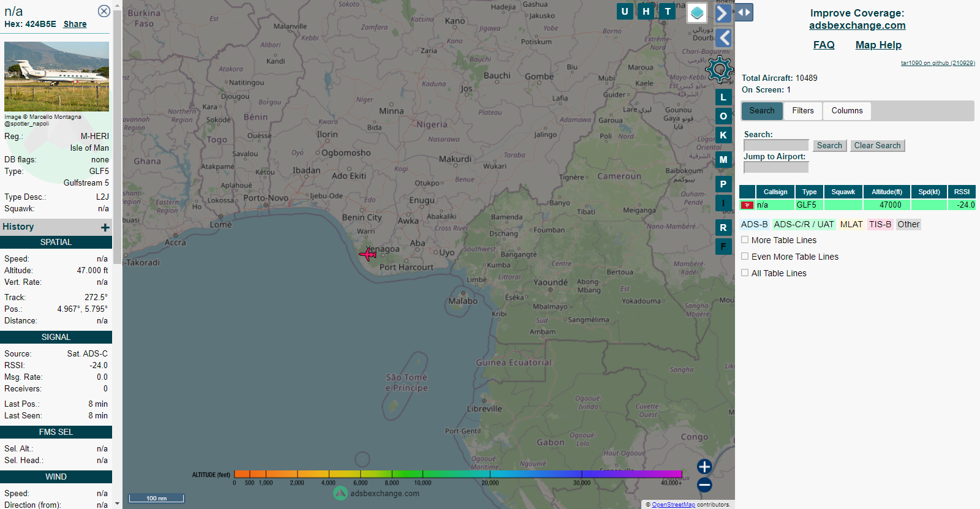This screenshot has height=509, width=980.
Task: Toggle MLAT source filter
Action: coord(851,224)
